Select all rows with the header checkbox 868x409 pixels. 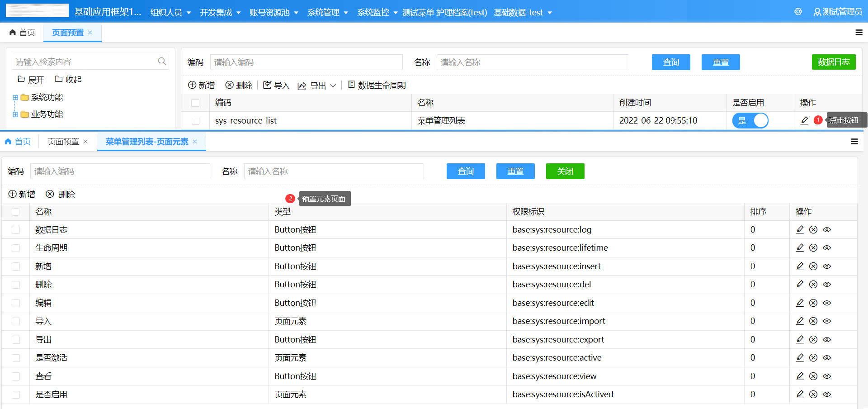coord(16,212)
